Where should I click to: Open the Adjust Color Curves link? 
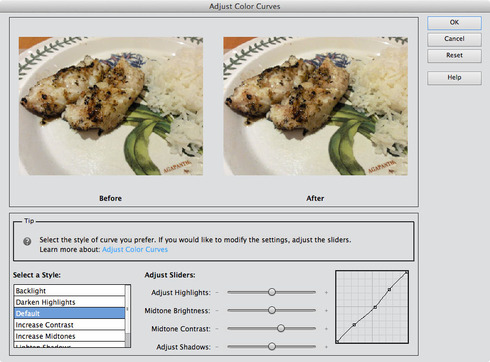pos(135,249)
